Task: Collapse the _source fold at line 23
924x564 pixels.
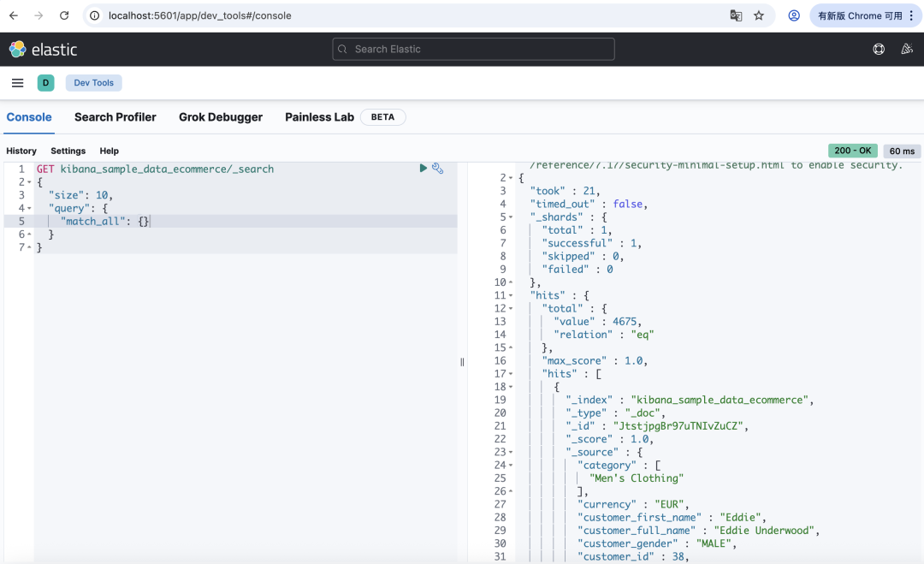Action: [511, 452]
